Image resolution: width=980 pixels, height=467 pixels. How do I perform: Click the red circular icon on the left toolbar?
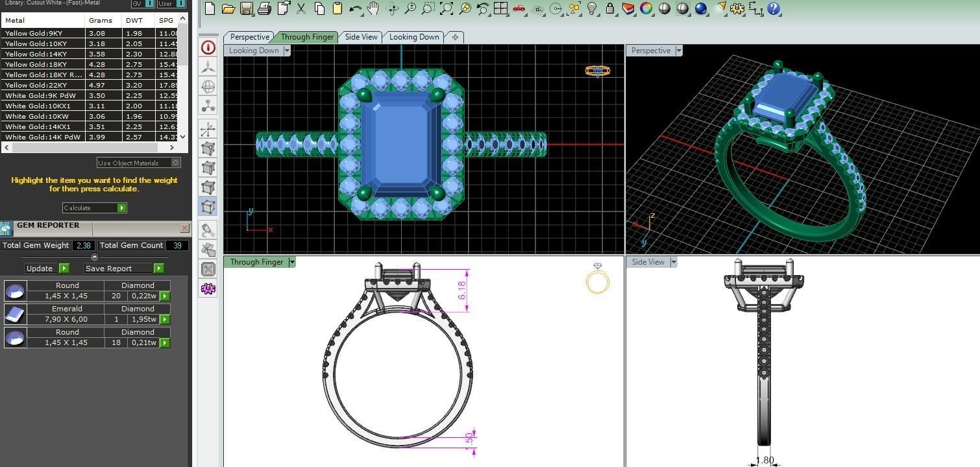[x=208, y=47]
